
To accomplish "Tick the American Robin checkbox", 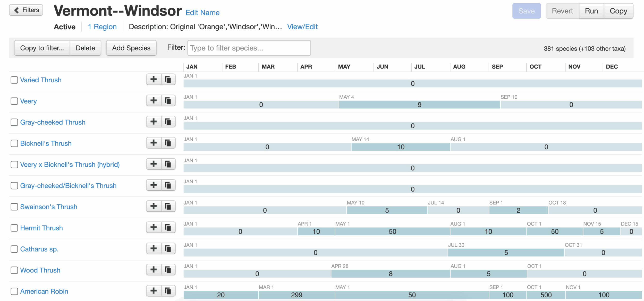I will pyautogui.click(x=14, y=291).
